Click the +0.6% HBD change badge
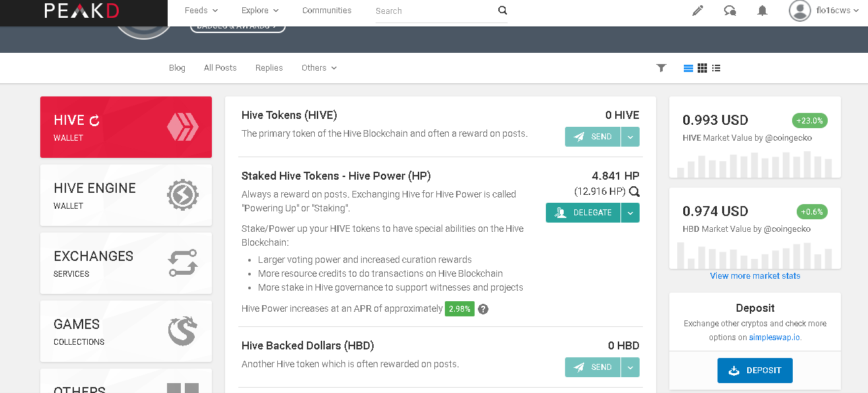 point(812,212)
